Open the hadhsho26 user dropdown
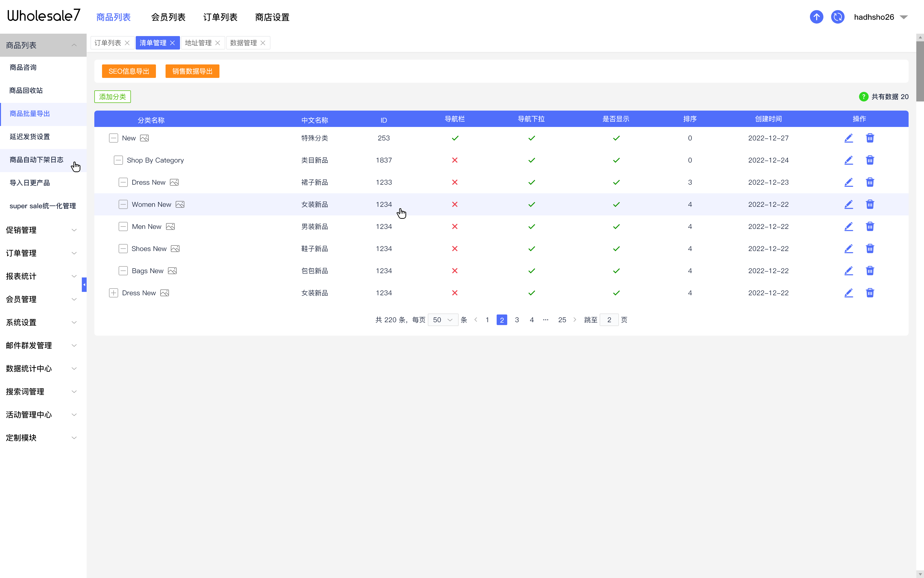This screenshot has width=924, height=578. click(x=904, y=17)
